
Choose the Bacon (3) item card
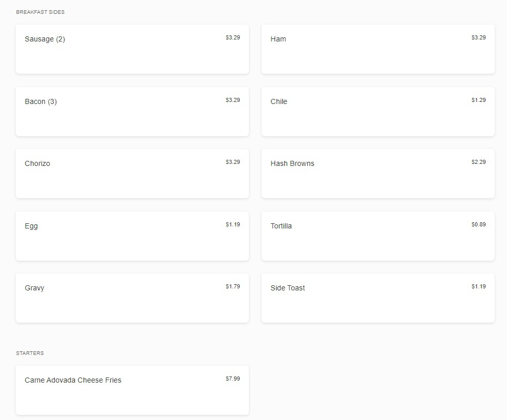132,112
